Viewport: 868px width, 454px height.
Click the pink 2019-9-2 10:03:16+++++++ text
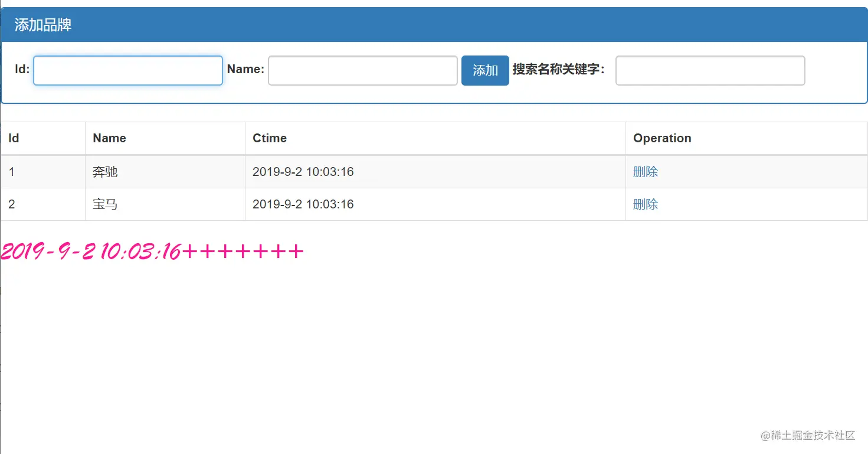pos(152,252)
